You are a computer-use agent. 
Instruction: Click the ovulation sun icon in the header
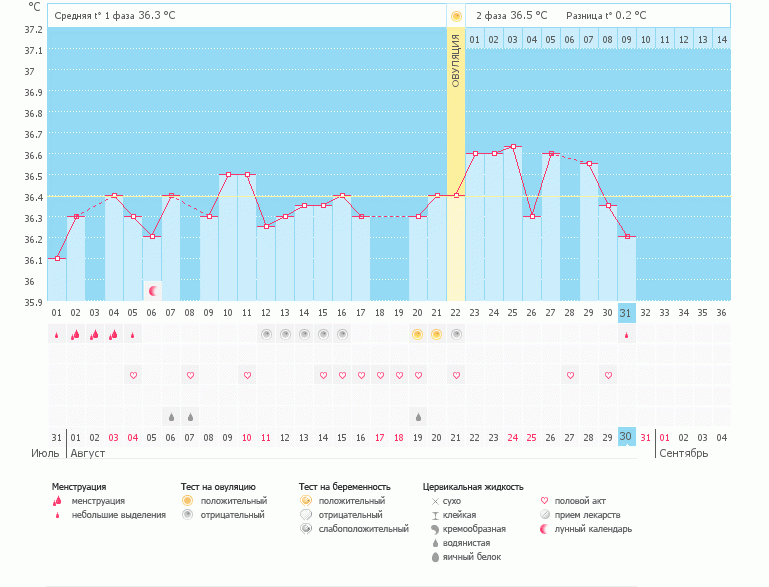[x=456, y=16]
